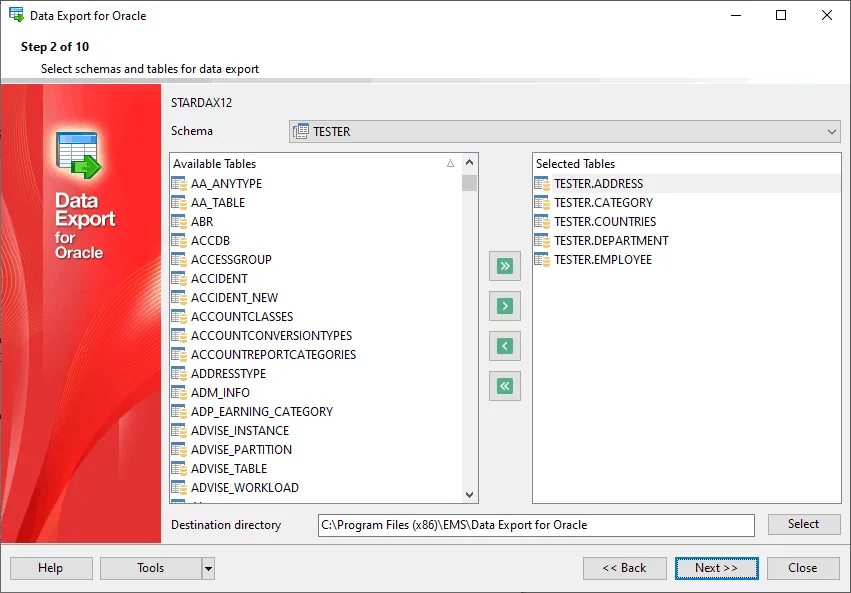This screenshot has height=593, width=851.
Task: Select ACCIDENT in the Available Tables list
Action: click(219, 279)
